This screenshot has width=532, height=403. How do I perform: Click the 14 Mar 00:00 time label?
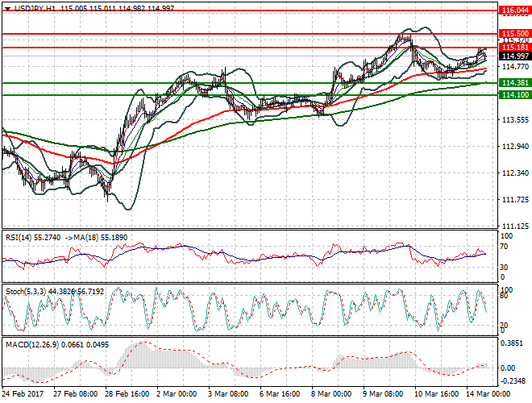pos(488,394)
